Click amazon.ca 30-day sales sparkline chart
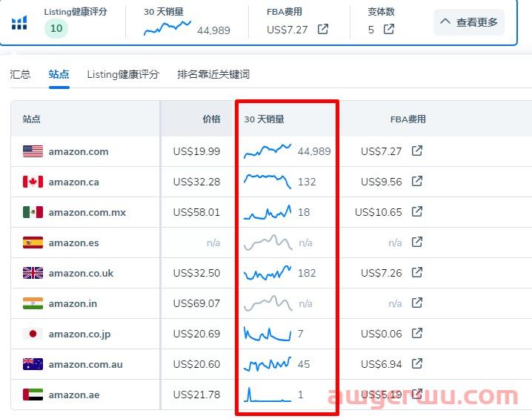 [x=267, y=182]
